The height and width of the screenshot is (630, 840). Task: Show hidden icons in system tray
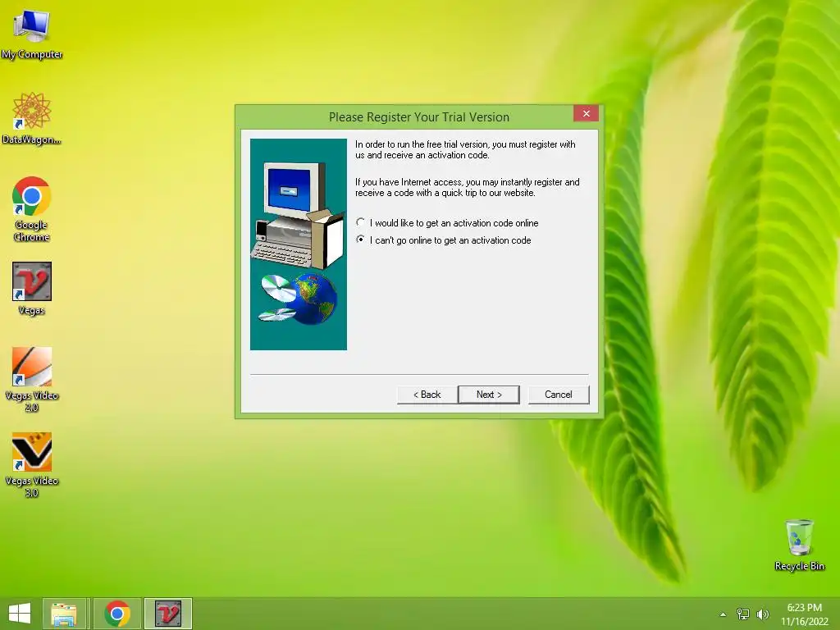[x=724, y=614]
